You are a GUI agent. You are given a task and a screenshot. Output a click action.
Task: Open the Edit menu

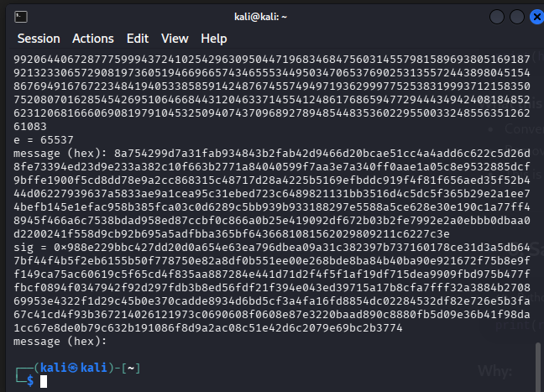[138, 39]
